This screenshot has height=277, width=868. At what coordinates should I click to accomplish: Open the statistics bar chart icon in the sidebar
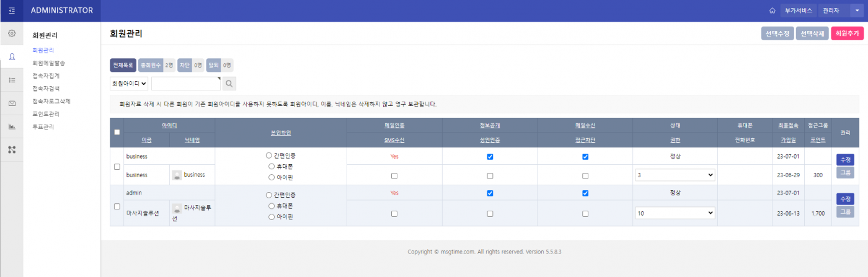point(12,126)
